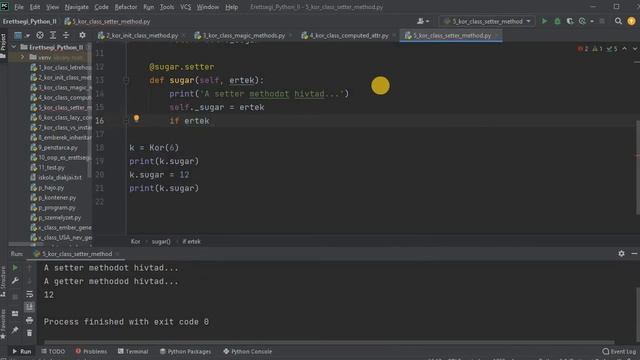Click the stop button in the Run panel

tap(15, 297)
